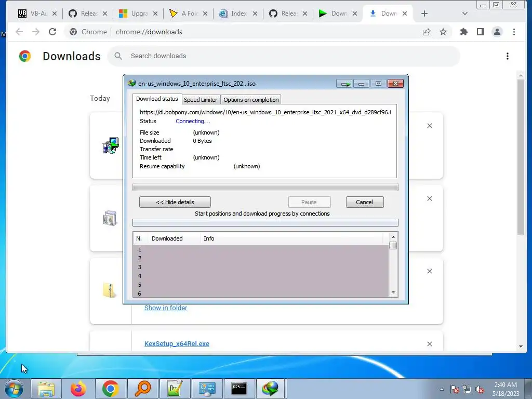Open the Chrome taskbar icon
Image resolution: width=532 pixels, height=399 pixels.
(x=111, y=389)
